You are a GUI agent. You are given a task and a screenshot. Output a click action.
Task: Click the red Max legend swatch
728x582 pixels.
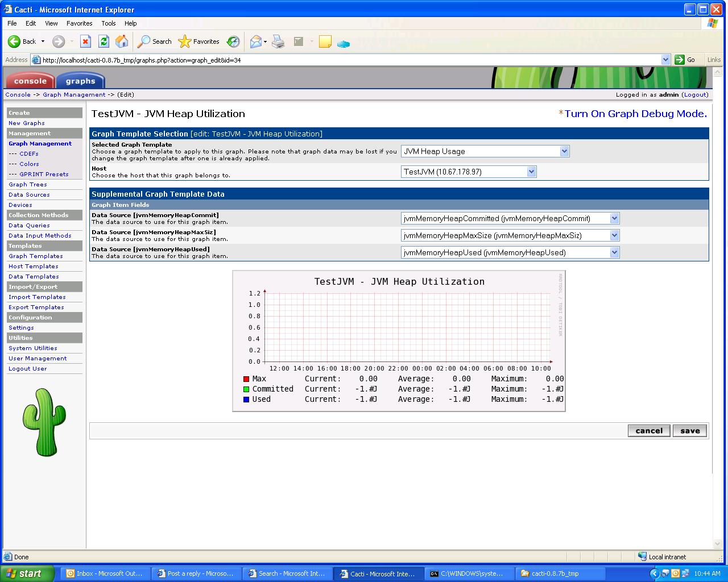pos(246,379)
